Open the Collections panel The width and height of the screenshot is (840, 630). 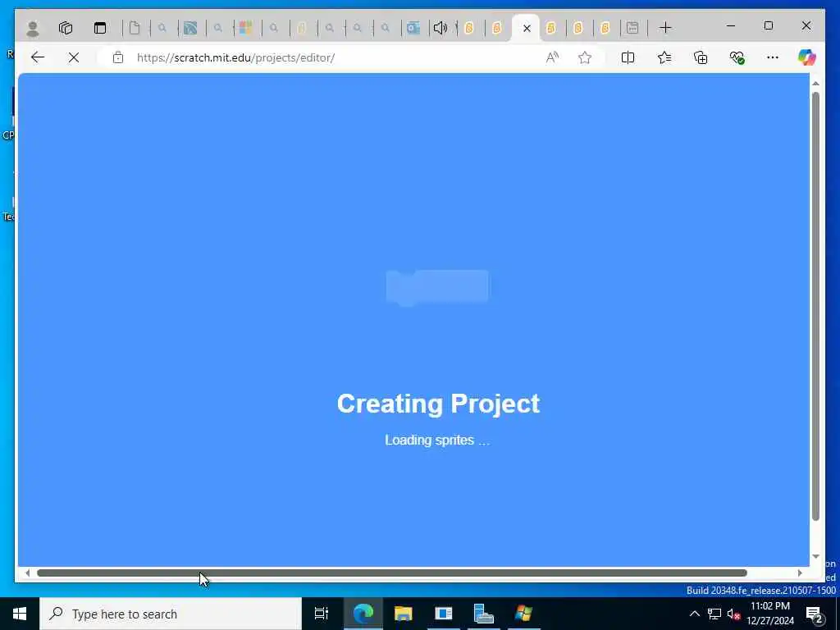coord(701,57)
